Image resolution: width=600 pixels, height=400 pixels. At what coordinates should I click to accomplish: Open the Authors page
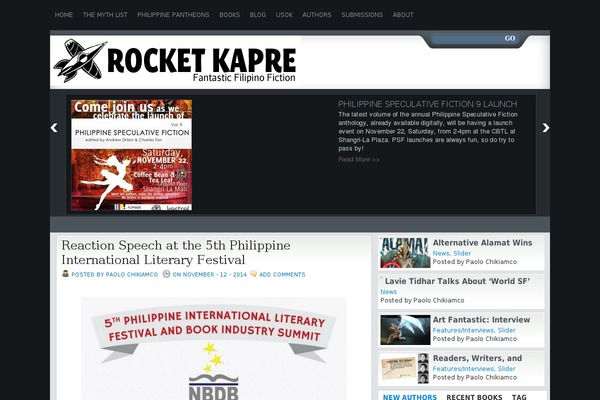[316, 15]
